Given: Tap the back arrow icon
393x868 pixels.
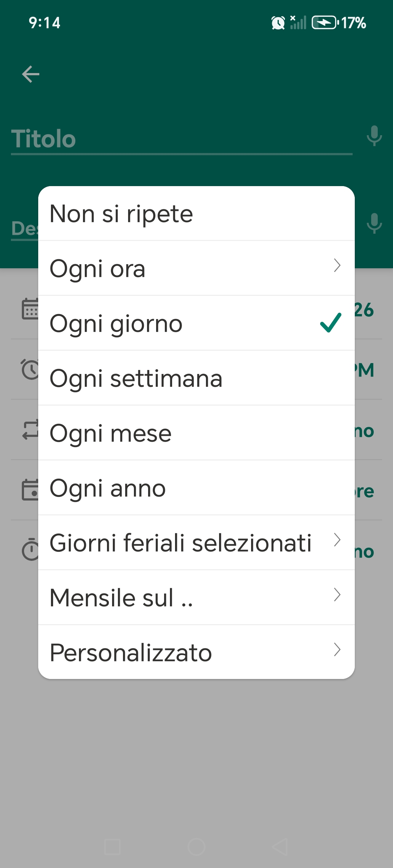Looking at the screenshot, I should [x=31, y=74].
